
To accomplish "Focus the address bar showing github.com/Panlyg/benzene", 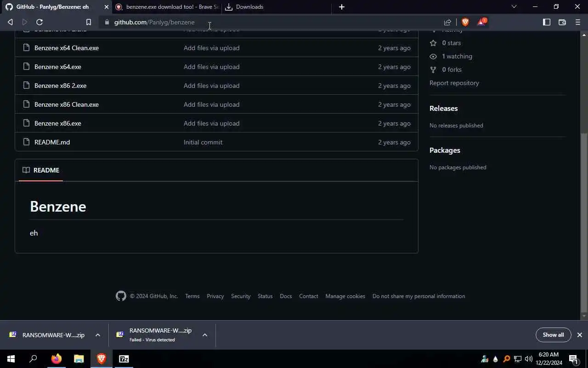I will coord(271,22).
